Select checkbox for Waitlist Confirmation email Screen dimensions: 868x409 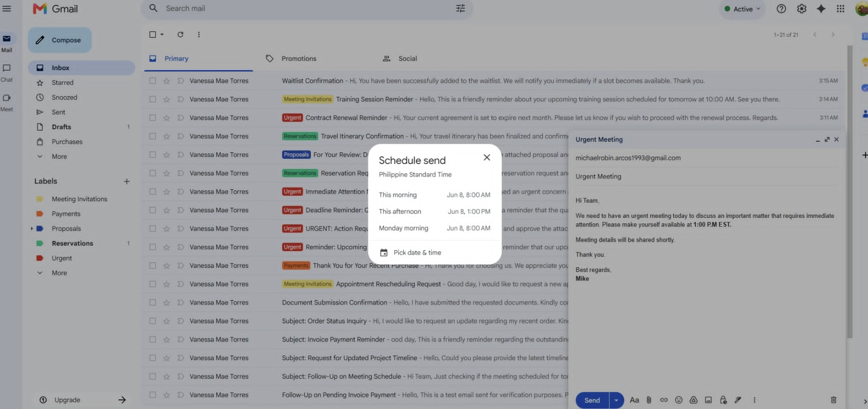pos(152,81)
